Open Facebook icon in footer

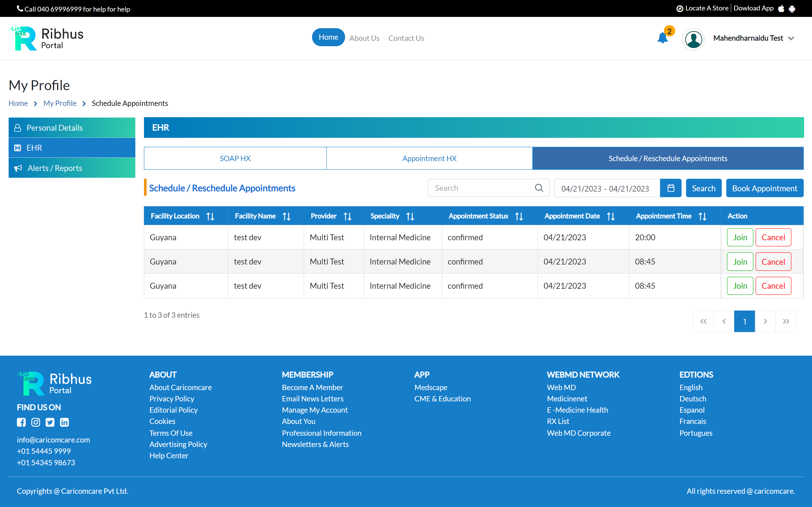coord(21,422)
